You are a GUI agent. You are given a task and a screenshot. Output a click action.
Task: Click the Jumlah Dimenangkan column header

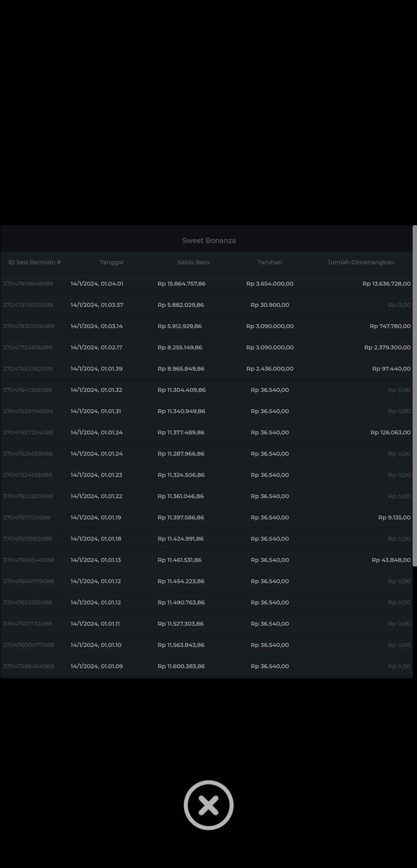pos(360,262)
